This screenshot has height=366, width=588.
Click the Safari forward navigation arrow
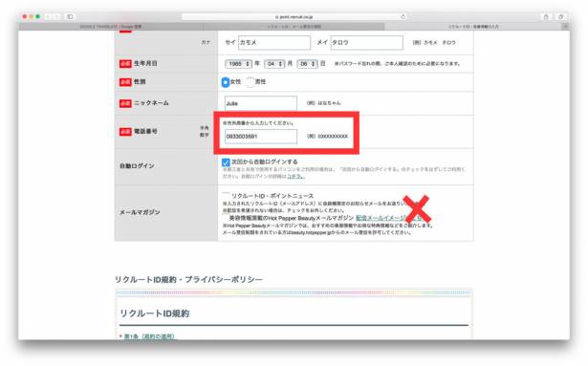[x=56, y=16]
